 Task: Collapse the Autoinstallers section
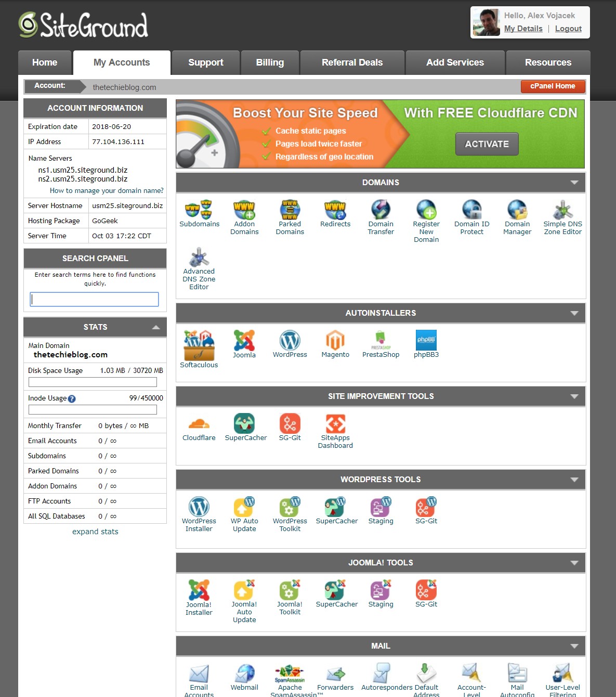[x=574, y=313]
